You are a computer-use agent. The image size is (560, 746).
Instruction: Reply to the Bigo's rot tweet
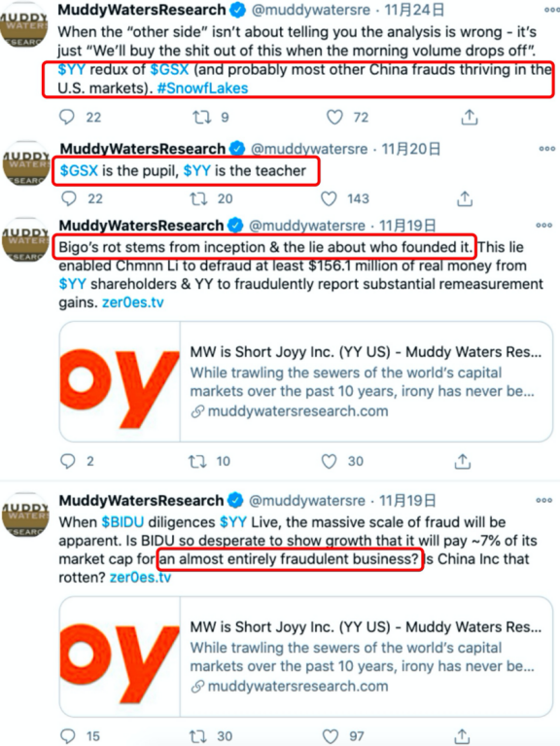[x=67, y=461]
